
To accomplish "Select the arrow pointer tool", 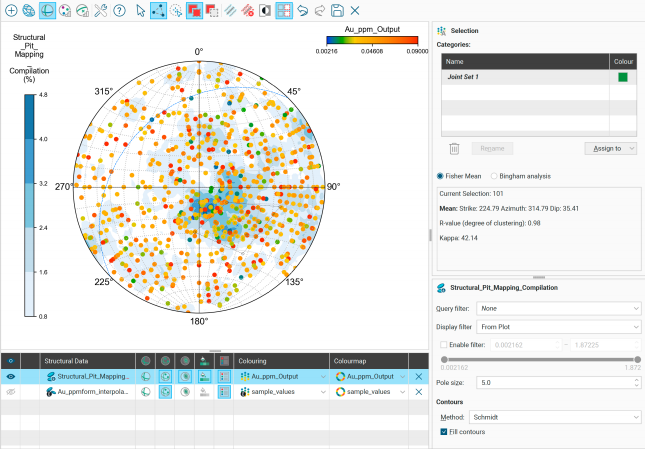I will tap(140, 10).
